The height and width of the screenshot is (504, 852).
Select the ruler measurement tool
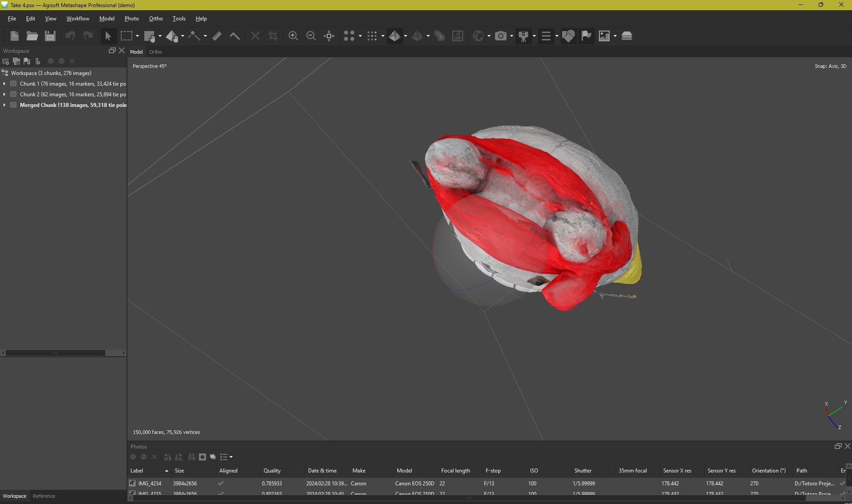point(217,36)
